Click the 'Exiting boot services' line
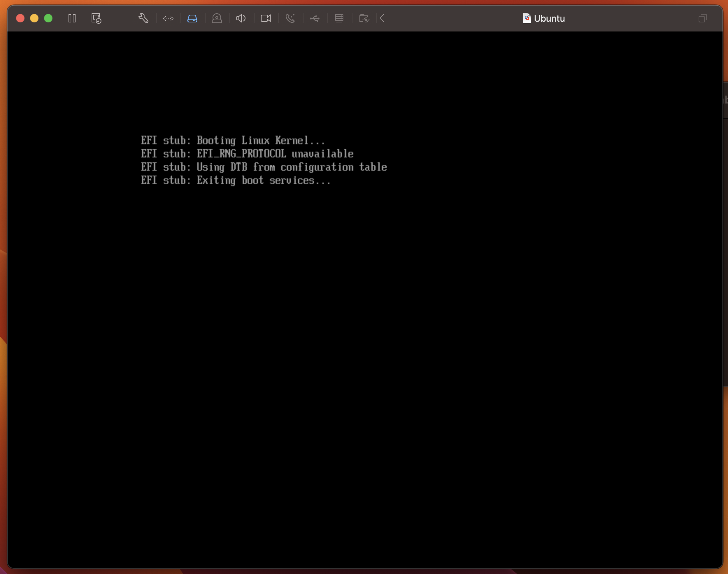Screen dimensions: 728x574 pyautogui.click(x=236, y=180)
